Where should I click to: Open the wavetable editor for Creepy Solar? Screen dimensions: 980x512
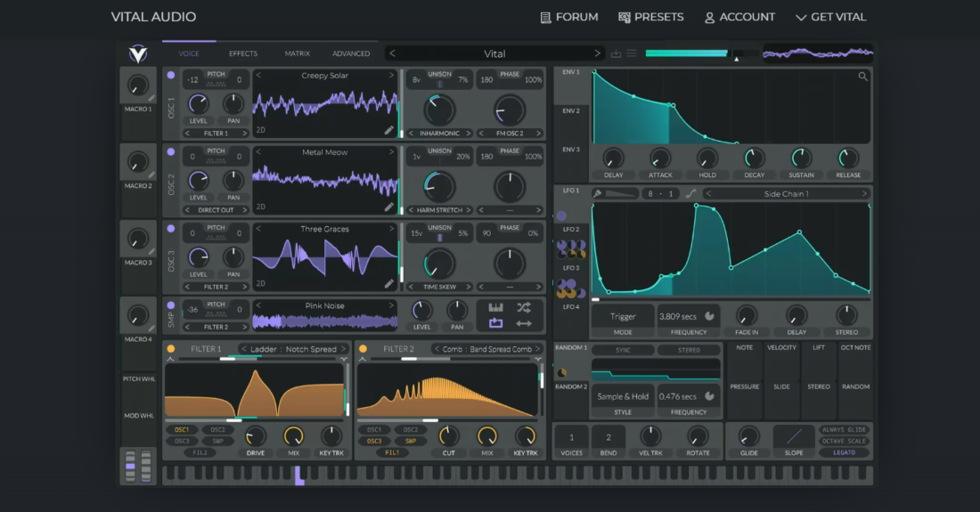coord(388,130)
